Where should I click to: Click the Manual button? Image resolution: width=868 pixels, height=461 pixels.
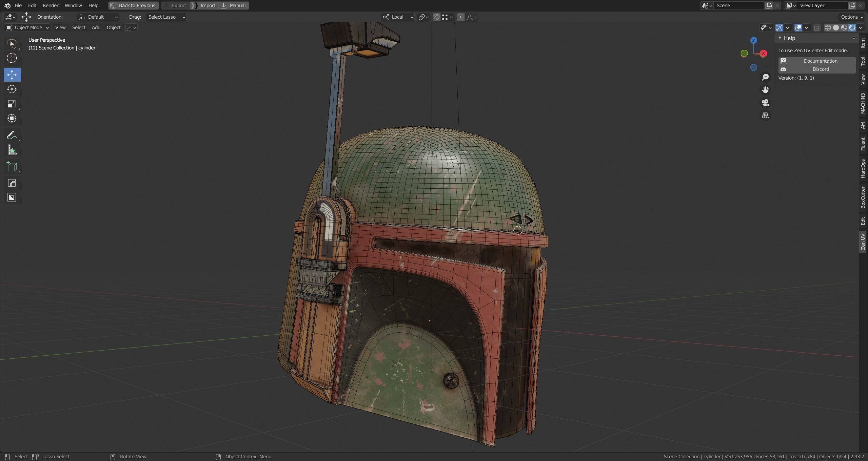234,5
